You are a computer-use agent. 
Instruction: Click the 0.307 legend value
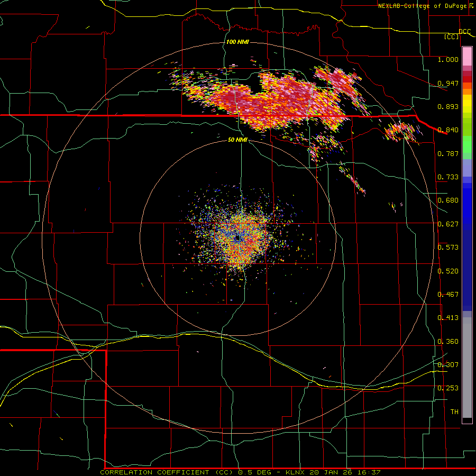click(x=448, y=364)
